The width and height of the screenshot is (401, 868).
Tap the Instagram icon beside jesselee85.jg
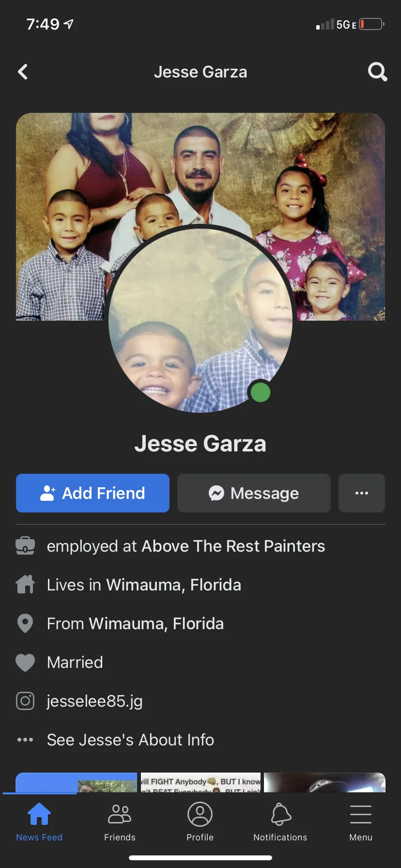coord(25,701)
